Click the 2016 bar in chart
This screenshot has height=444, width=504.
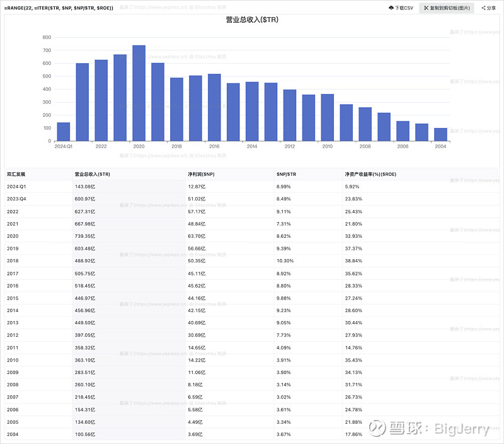214,107
